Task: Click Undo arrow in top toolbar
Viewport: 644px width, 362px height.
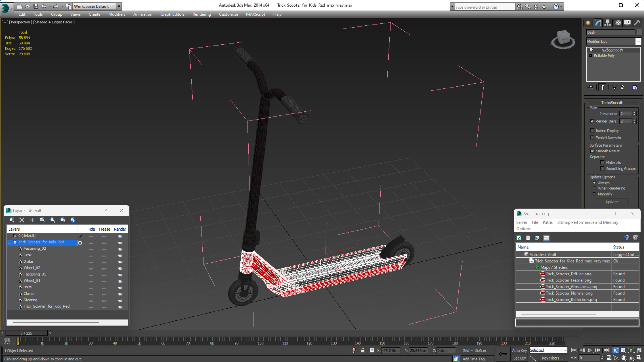Action: click(x=44, y=6)
